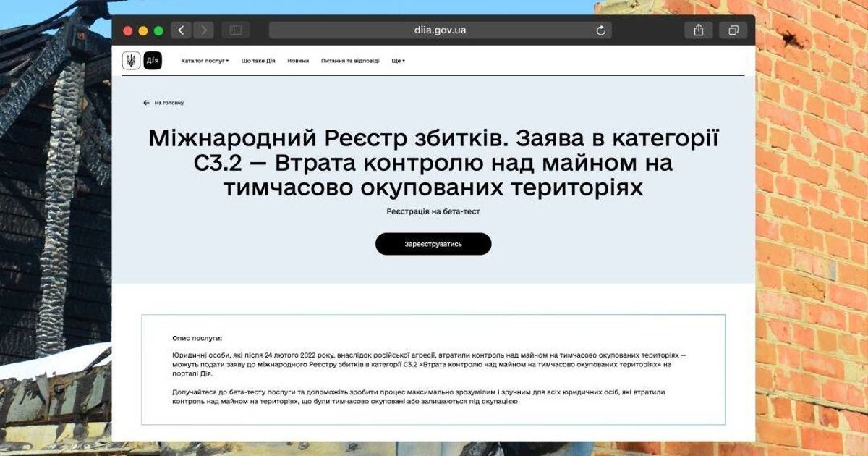This screenshot has height=456, width=868.
Task: Open the Share menu icon
Action: (699, 30)
